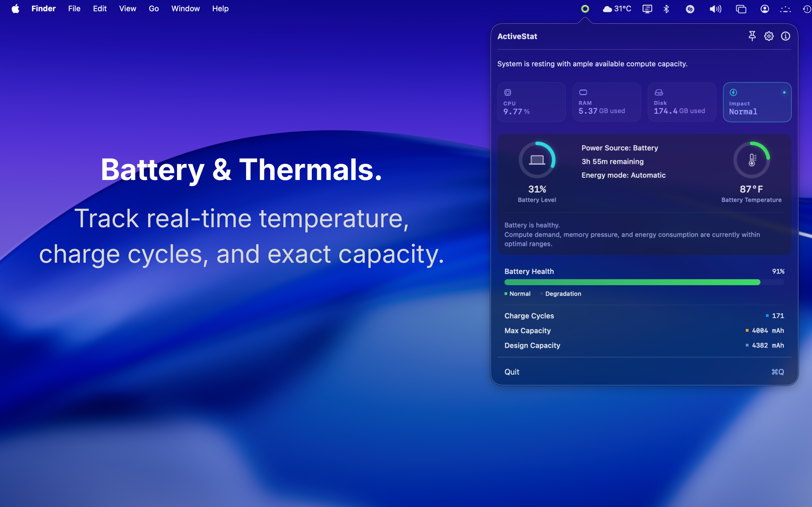Open the Window menu
The image size is (812, 507).
click(185, 8)
